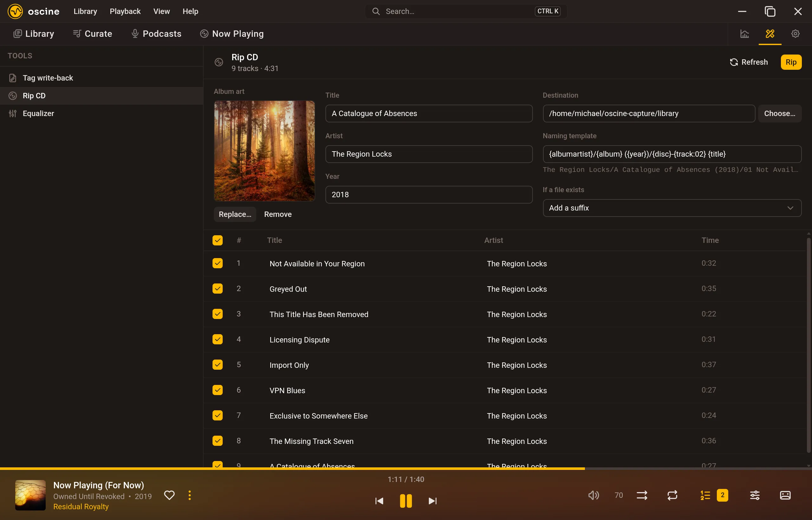Toggle shuffle mode
The height and width of the screenshot is (520, 812).
[x=642, y=495]
